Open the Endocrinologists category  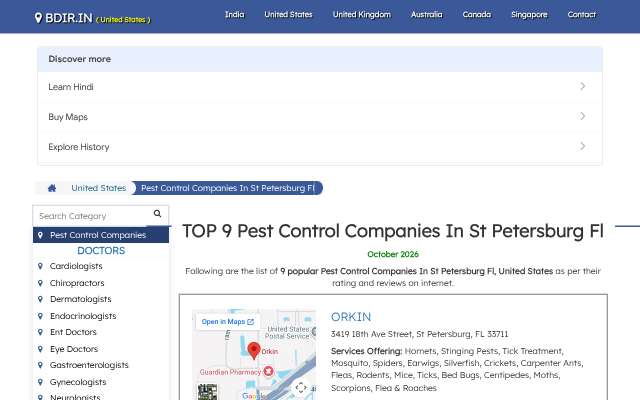pos(83,316)
